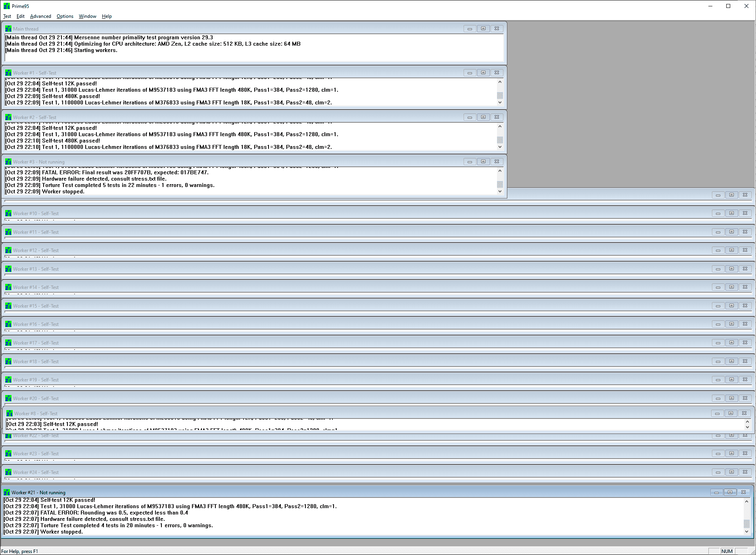756x555 pixels.
Task: Click the Main thread window icon
Action: click(x=8, y=29)
